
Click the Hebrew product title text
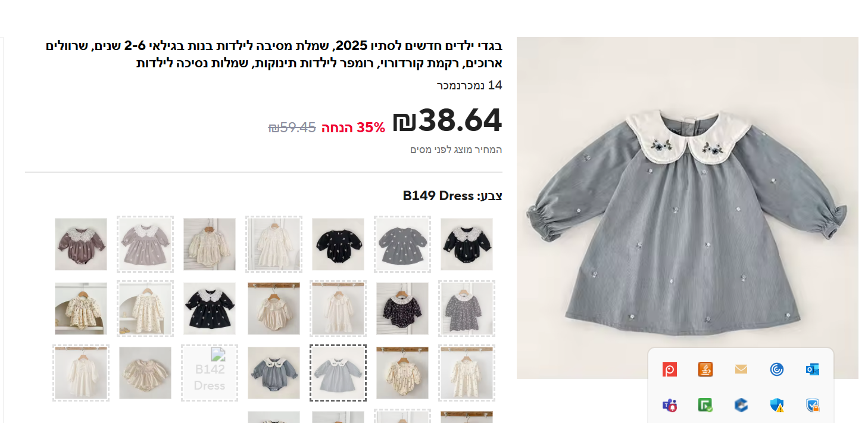coord(274,54)
